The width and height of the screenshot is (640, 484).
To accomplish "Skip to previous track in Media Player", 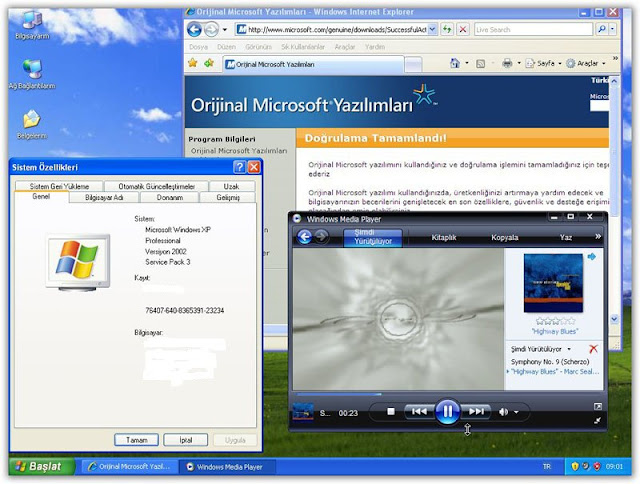I will (419, 411).
